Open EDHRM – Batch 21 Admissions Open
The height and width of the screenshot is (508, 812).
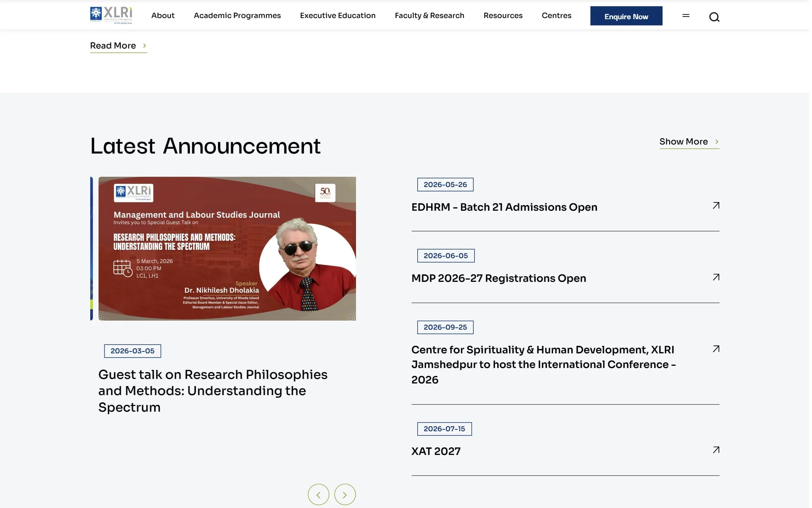click(x=504, y=207)
